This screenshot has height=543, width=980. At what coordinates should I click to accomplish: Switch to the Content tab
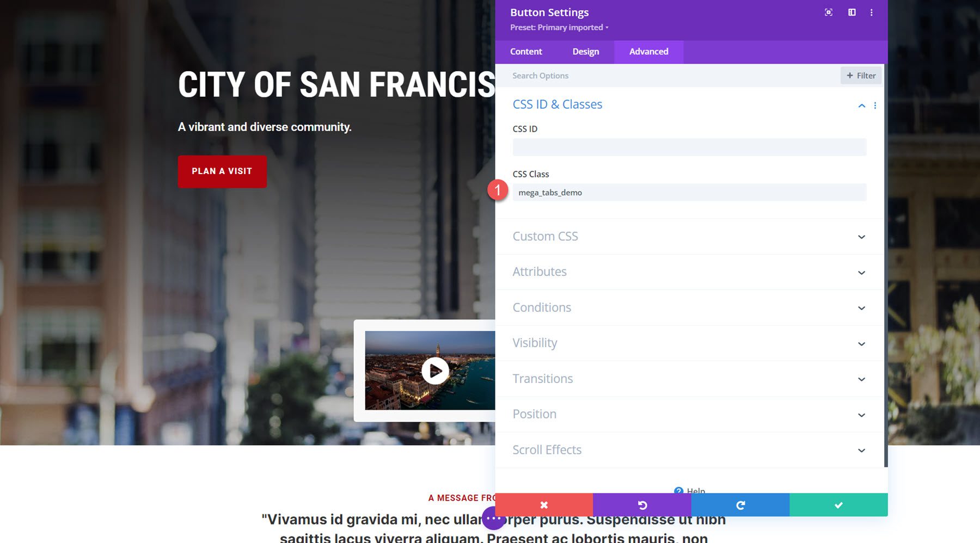pos(525,52)
